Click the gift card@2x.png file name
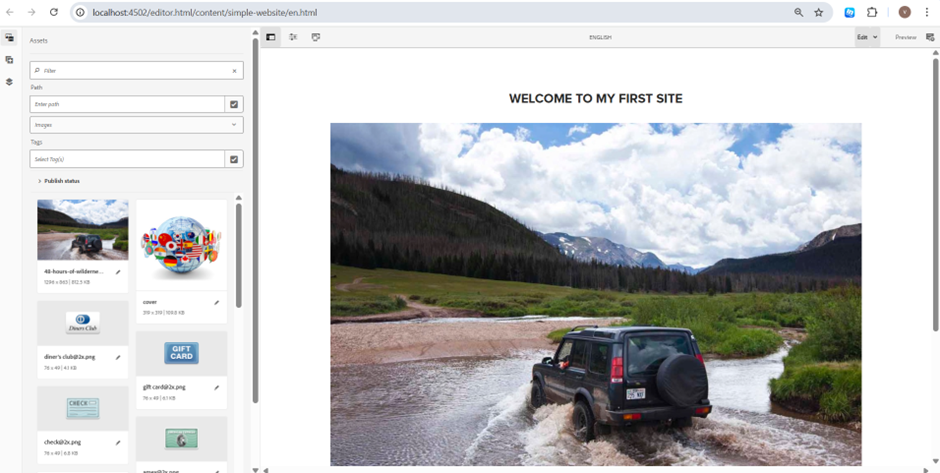This screenshot has width=940, height=473. 164,387
